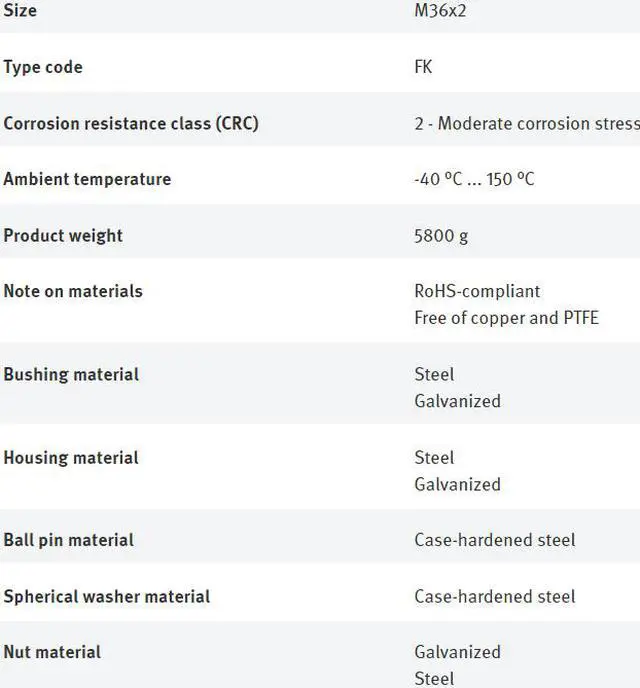Select the FK type code value

click(423, 67)
